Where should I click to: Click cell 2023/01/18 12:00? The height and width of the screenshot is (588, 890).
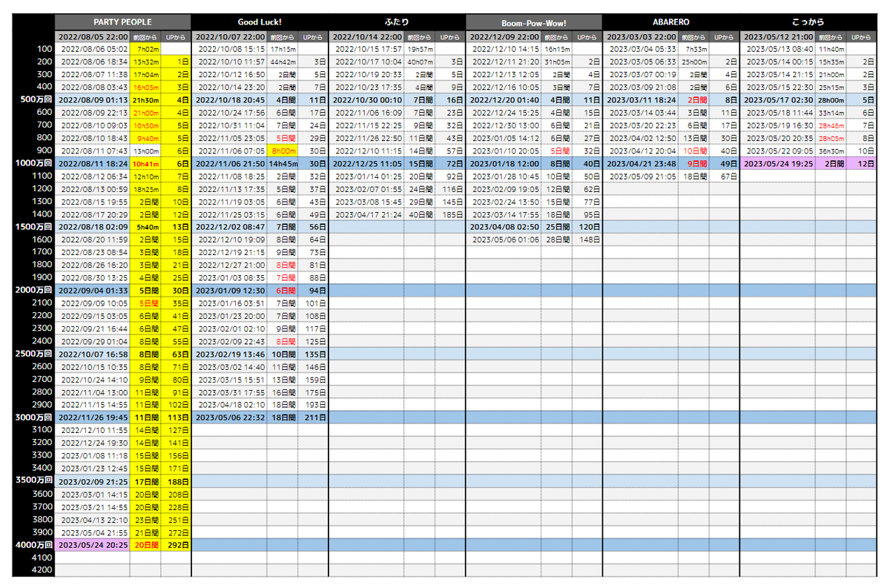[x=504, y=162]
